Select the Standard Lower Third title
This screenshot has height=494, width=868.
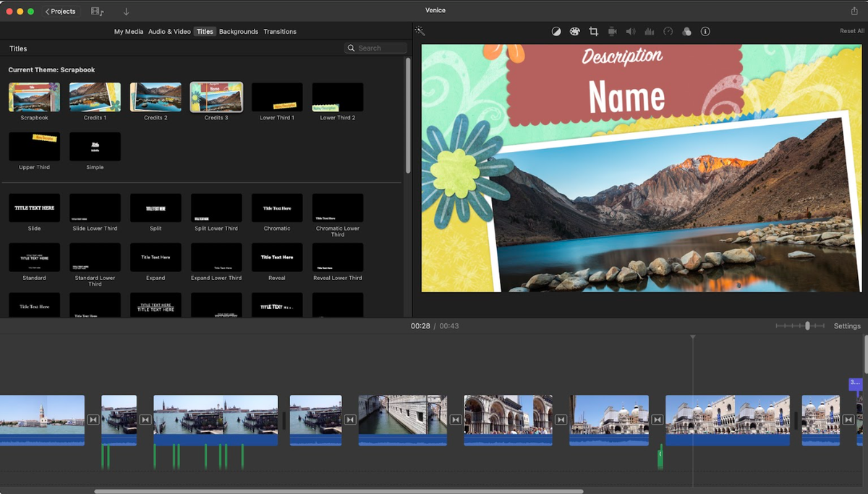point(95,257)
